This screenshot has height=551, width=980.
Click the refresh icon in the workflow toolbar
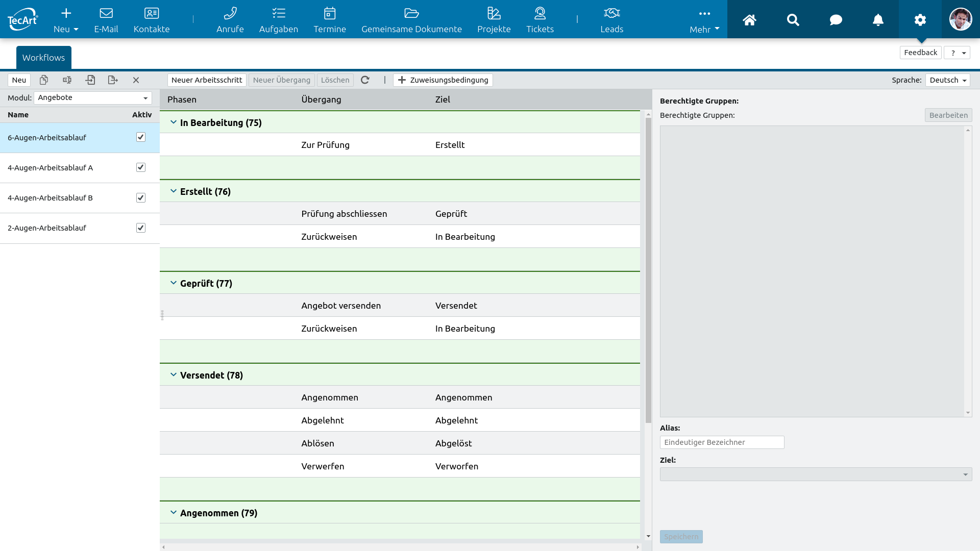pyautogui.click(x=365, y=80)
